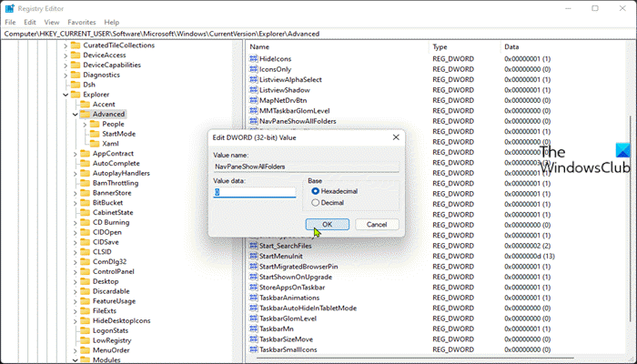Select the MMTaskbarGlomLevel value icon
Image resolution: width=637 pixels, height=364 pixels.
(254, 110)
